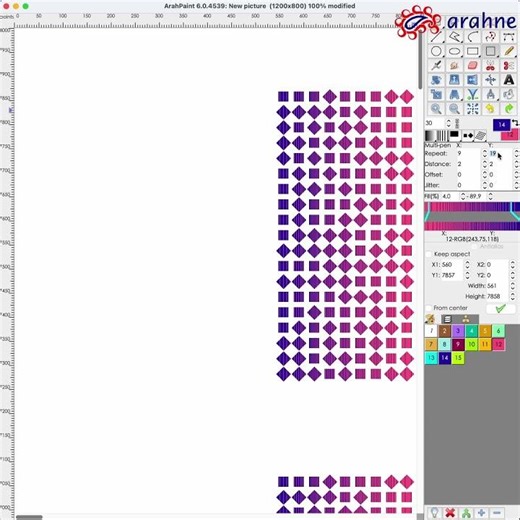Click the foreground color 14 box
Viewport: 520px width, 520px height.
coord(502,125)
